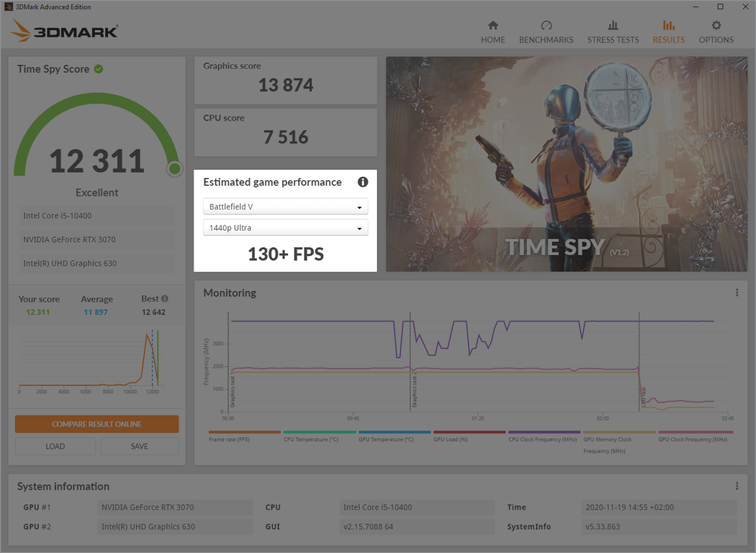Open the Monitoring panel kebab menu
The height and width of the screenshot is (553, 756).
coord(736,292)
